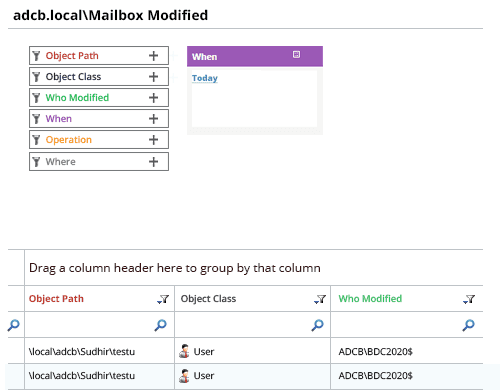Open Object Class column filter dropdown
Image resolution: width=500 pixels, height=390 pixels.
320,299
